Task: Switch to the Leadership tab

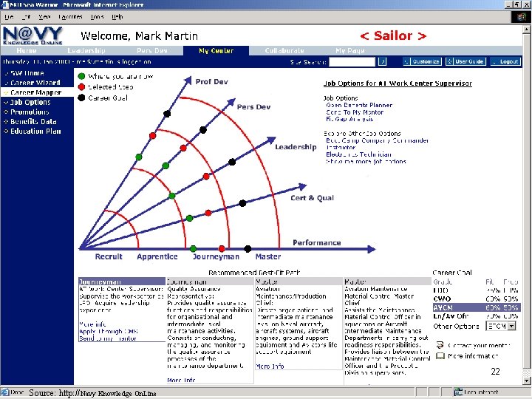Action: (86, 50)
